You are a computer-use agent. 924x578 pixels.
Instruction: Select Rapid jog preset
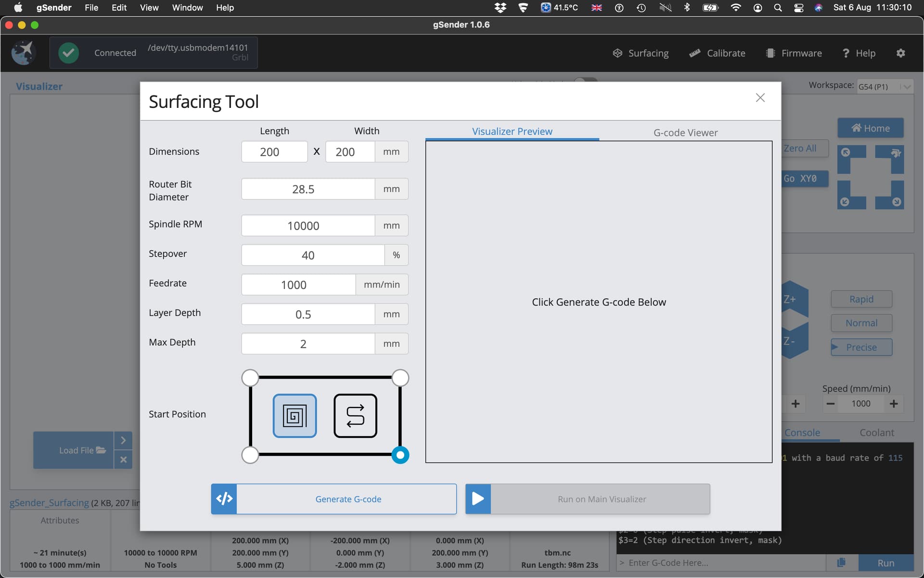[861, 299]
